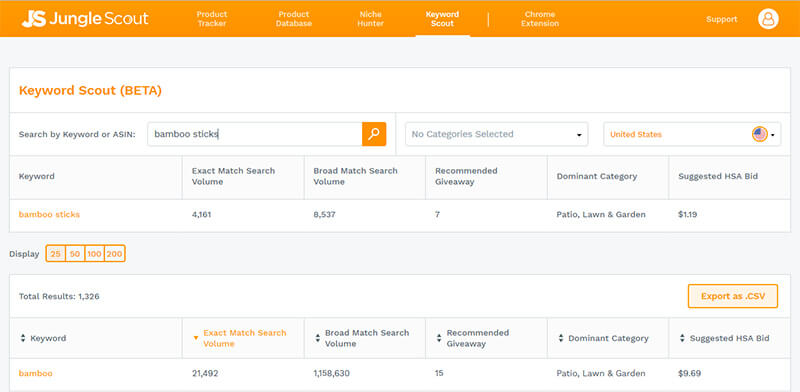Sort by Dominant Category arrows
The width and height of the screenshot is (800, 392).
561,338
